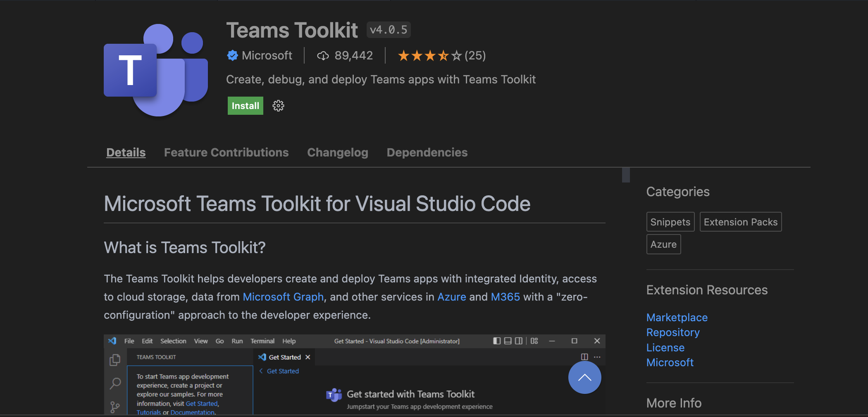Follow the Azure link in description
Viewport: 868px width, 417px height.
click(x=452, y=297)
